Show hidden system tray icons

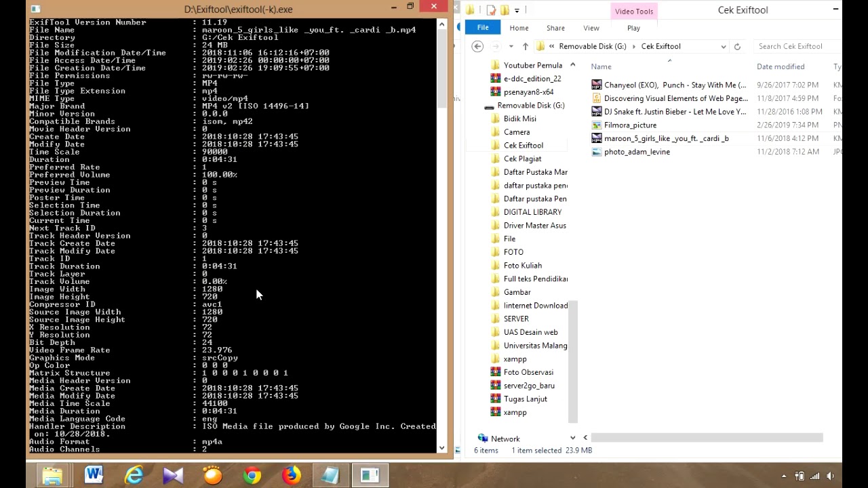784,476
